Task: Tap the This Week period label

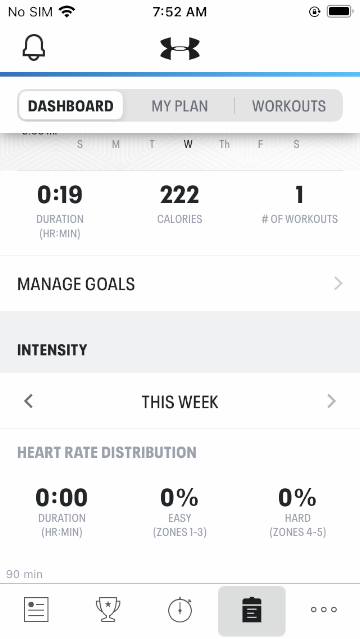Action: [180, 402]
